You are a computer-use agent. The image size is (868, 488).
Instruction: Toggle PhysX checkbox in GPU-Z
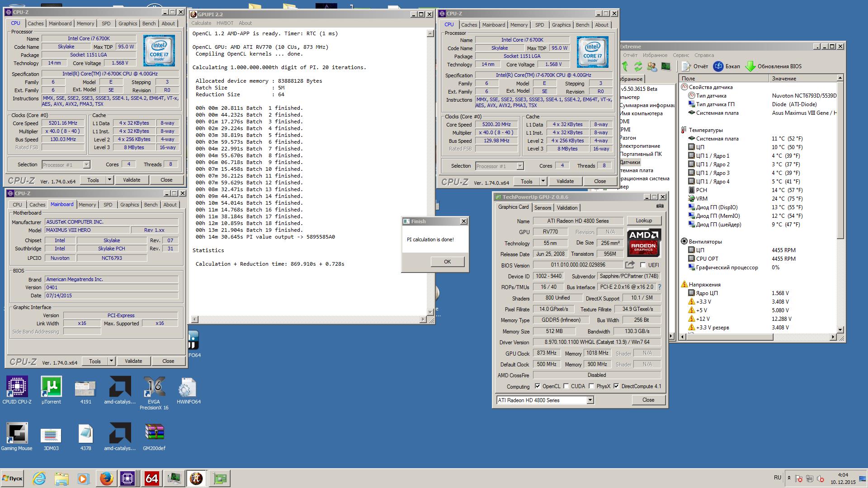[591, 386]
